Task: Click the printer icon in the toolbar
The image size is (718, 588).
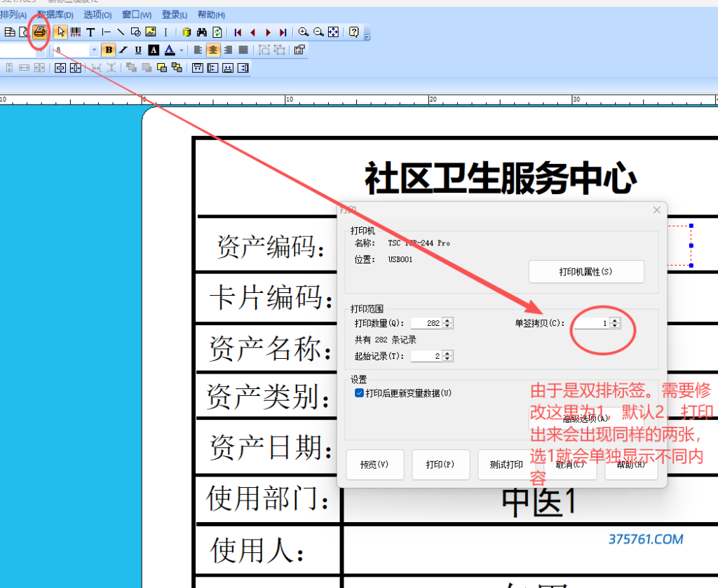Action: coord(40,32)
